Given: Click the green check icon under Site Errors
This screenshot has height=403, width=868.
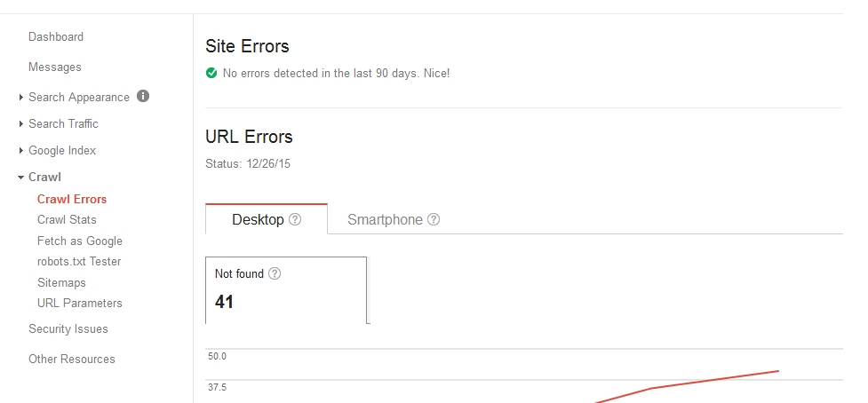Looking at the screenshot, I should 211,73.
